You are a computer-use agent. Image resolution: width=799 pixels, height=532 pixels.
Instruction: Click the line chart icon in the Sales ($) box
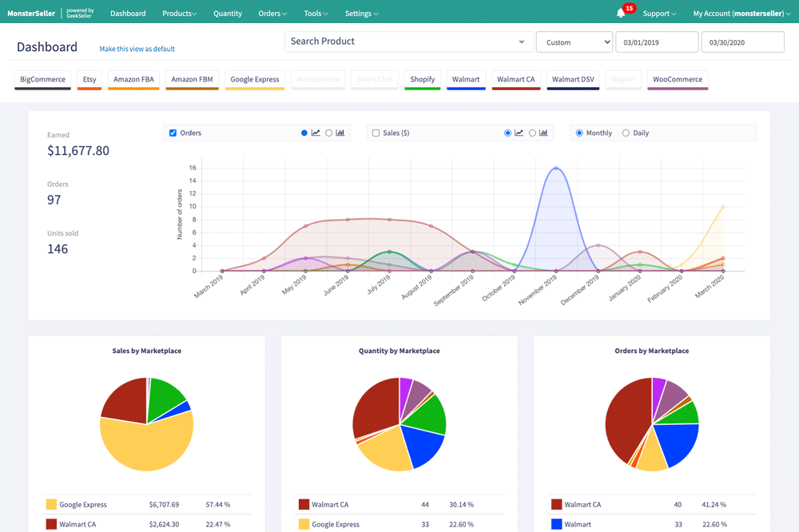click(519, 133)
